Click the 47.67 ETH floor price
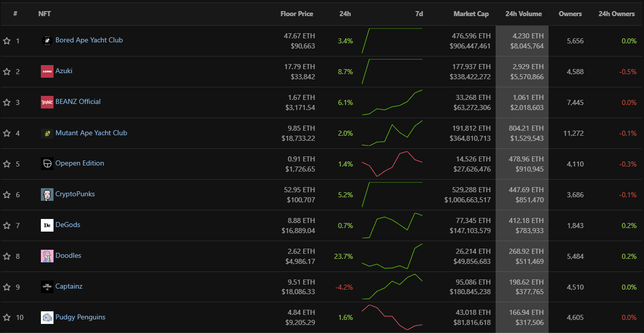This screenshot has width=644, height=333. (x=299, y=36)
